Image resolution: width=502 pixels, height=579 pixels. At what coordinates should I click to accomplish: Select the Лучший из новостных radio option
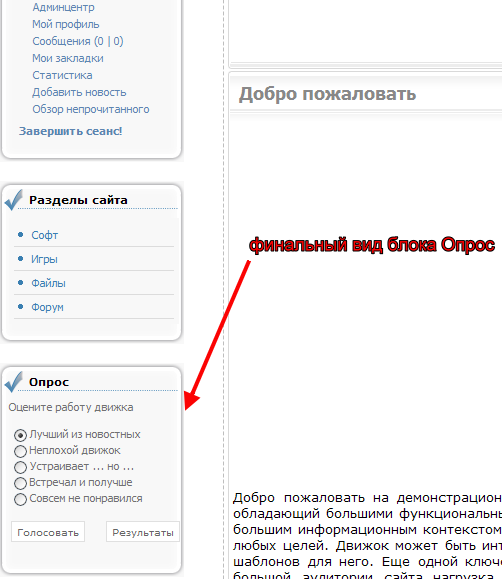click(20, 435)
